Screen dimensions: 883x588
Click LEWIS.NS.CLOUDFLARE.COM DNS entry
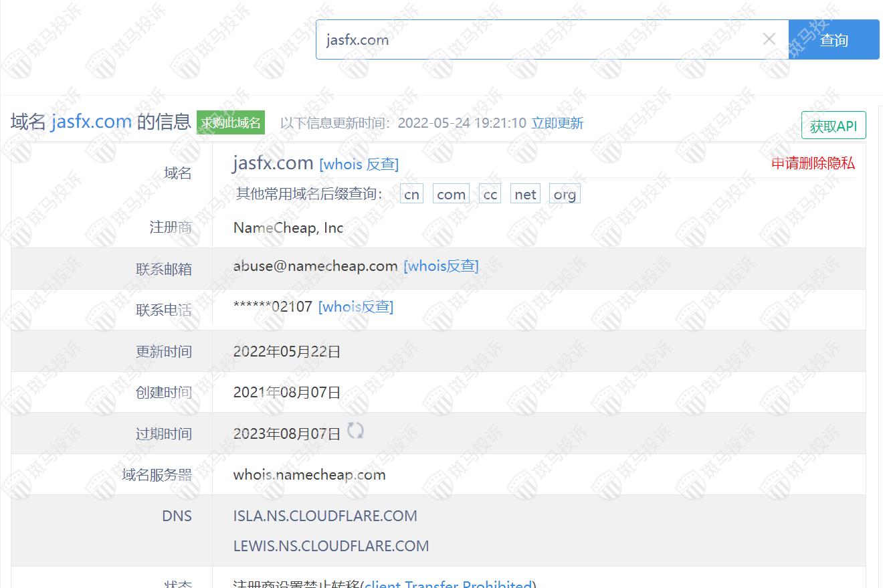[331, 546]
